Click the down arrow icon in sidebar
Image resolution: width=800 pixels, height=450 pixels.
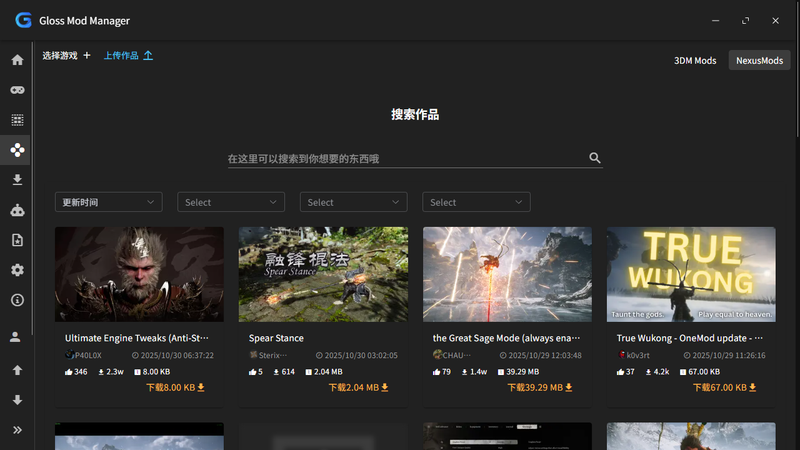click(17, 399)
